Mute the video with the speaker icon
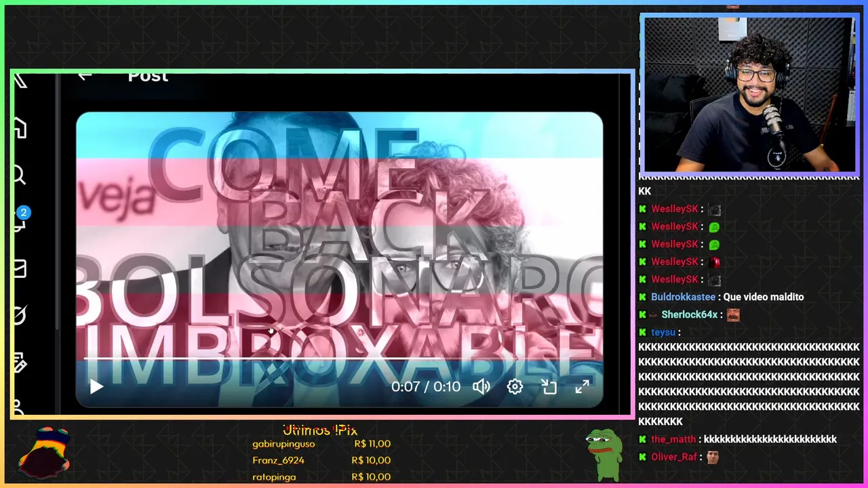 tap(481, 387)
